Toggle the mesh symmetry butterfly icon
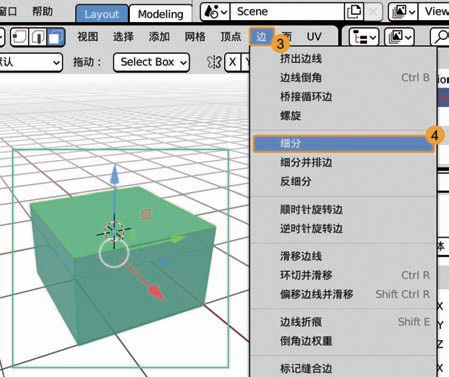 tap(214, 62)
